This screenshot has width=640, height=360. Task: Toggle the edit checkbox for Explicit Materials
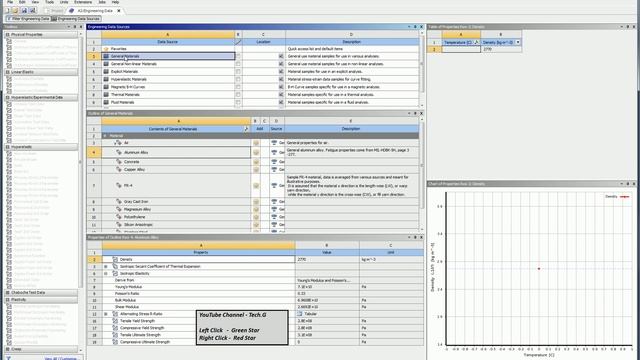pos(238,71)
